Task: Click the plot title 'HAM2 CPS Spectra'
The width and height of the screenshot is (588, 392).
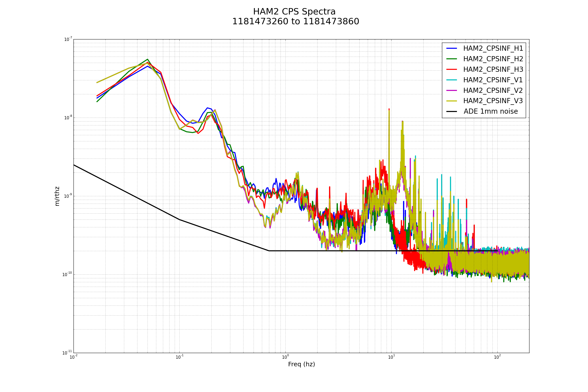Action: pyautogui.click(x=294, y=12)
